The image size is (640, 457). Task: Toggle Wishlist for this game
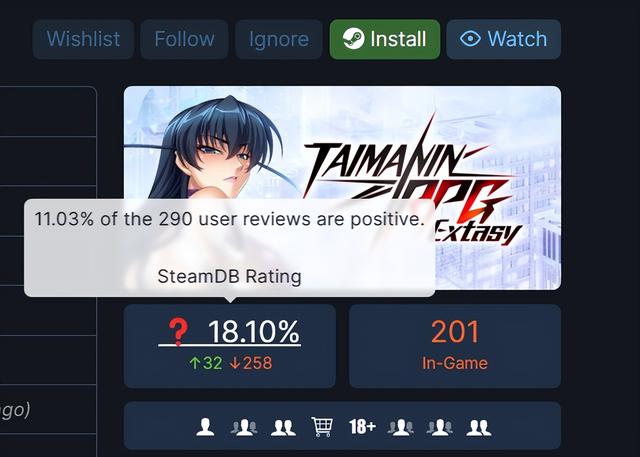click(x=83, y=39)
